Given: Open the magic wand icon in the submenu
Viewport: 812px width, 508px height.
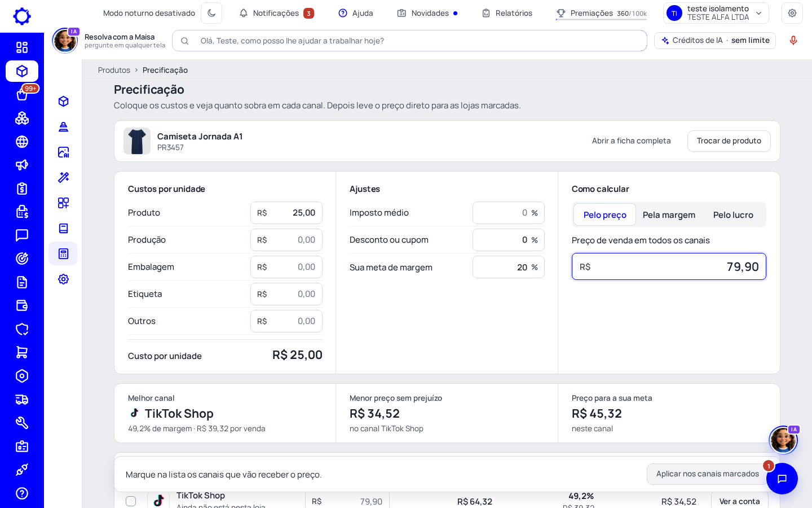Looking at the screenshot, I should click(63, 177).
